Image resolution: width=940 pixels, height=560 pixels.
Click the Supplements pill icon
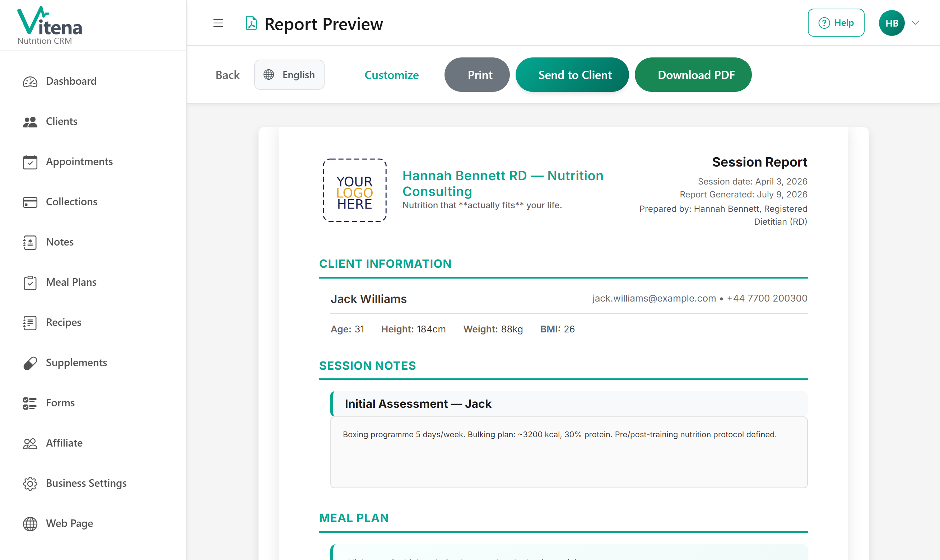click(x=30, y=363)
